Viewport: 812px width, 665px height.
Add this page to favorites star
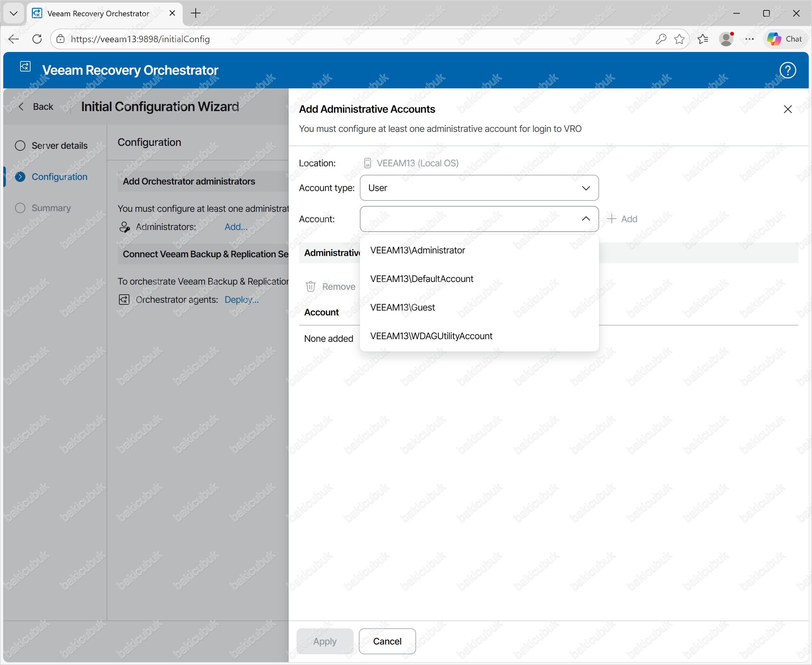[679, 39]
